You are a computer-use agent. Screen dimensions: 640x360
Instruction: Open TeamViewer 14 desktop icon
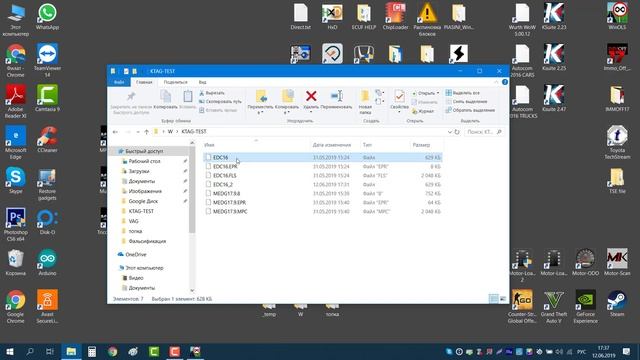coord(47,60)
